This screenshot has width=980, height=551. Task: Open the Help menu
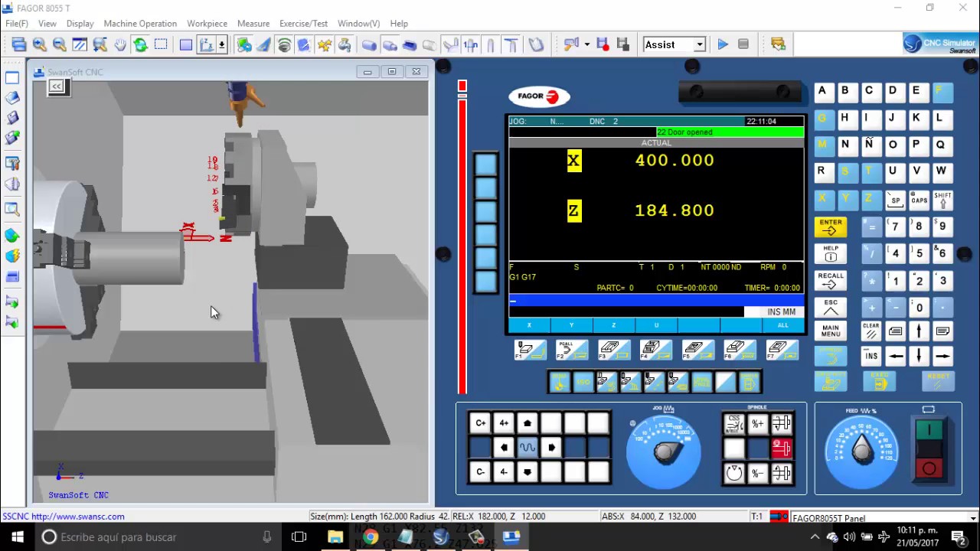click(399, 24)
